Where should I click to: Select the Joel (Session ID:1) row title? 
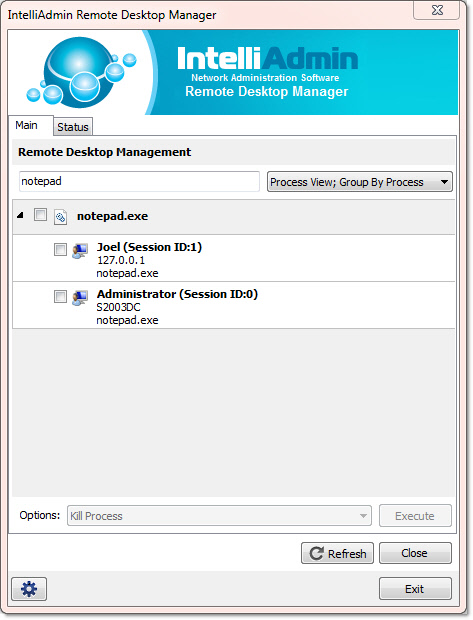pos(149,247)
